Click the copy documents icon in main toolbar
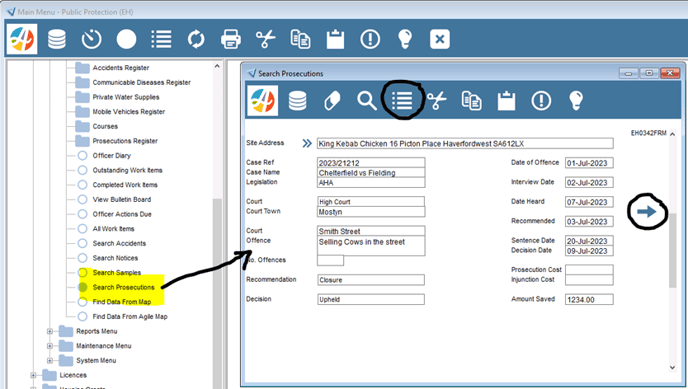 (x=301, y=39)
